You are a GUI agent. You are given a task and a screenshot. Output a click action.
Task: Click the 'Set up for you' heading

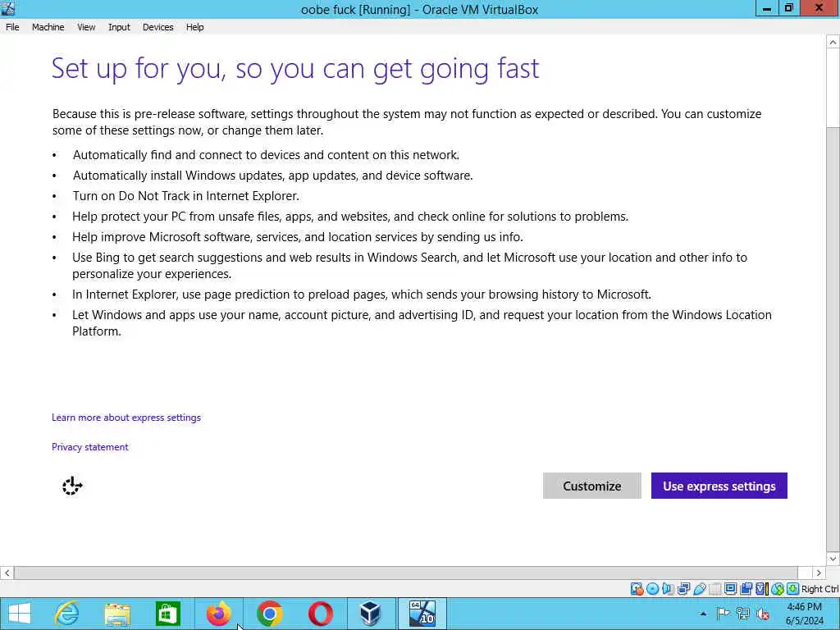point(295,69)
